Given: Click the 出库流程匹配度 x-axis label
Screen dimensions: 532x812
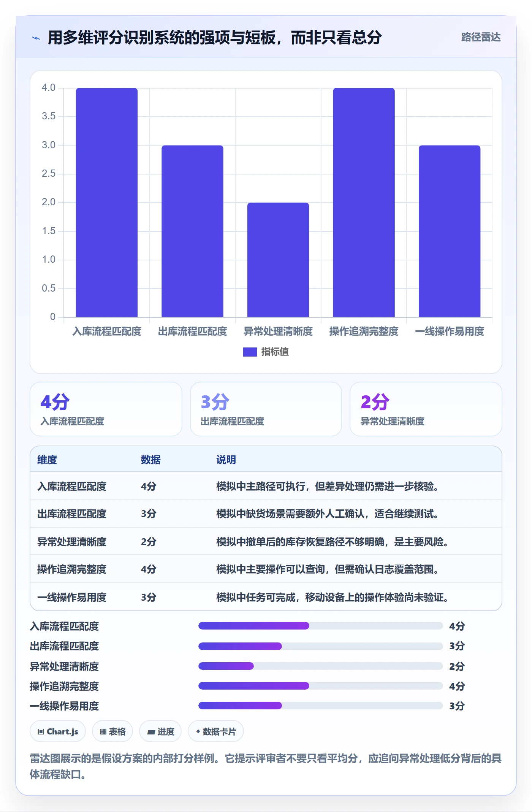Looking at the screenshot, I should click(x=192, y=331).
